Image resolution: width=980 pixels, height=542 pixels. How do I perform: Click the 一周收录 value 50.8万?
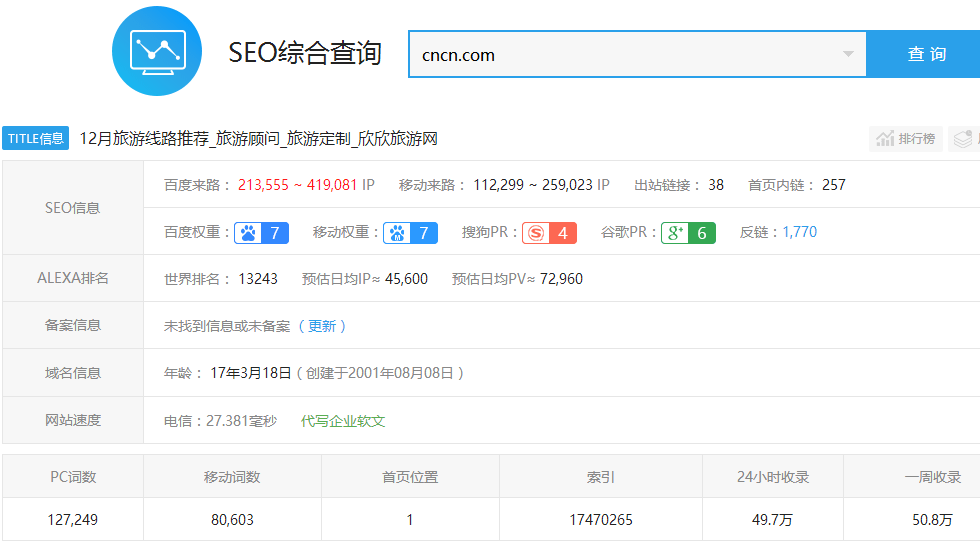932,519
